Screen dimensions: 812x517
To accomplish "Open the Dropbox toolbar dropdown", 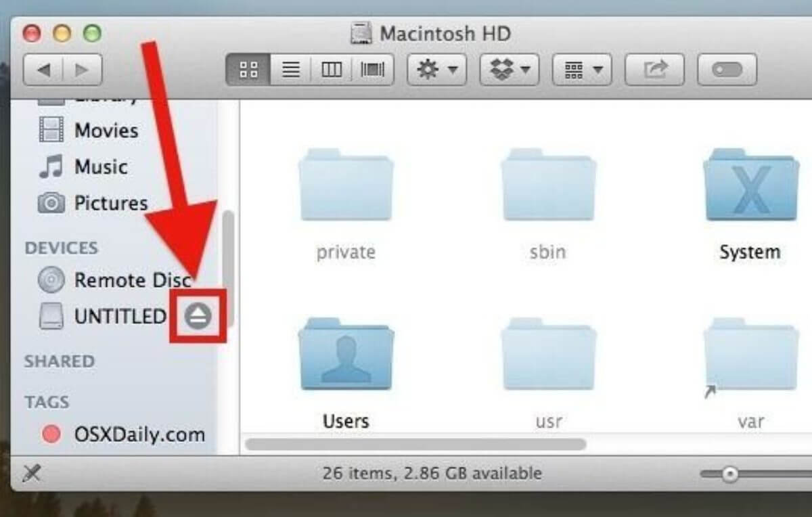I will (x=509, y=69).
